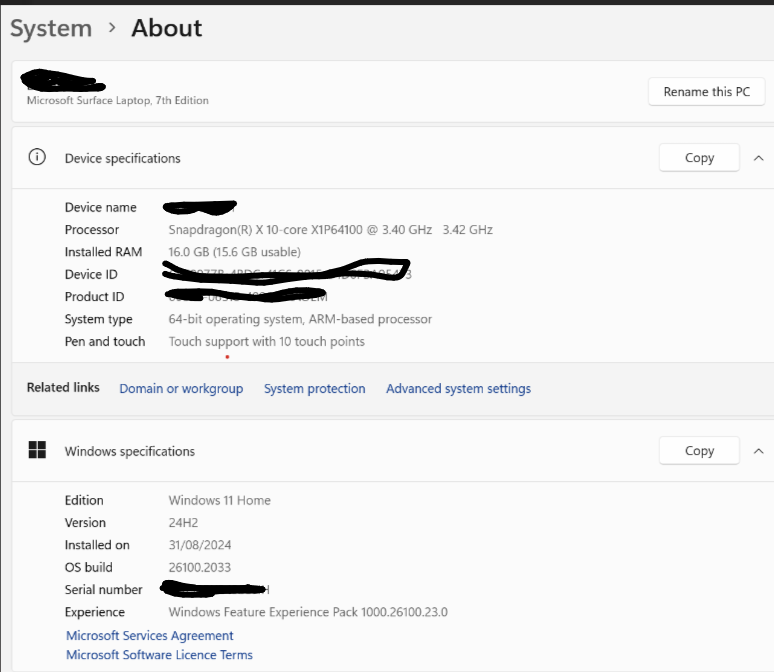The image size is (774, 672).
Task: Open System protection link
Action: point(314,389)
